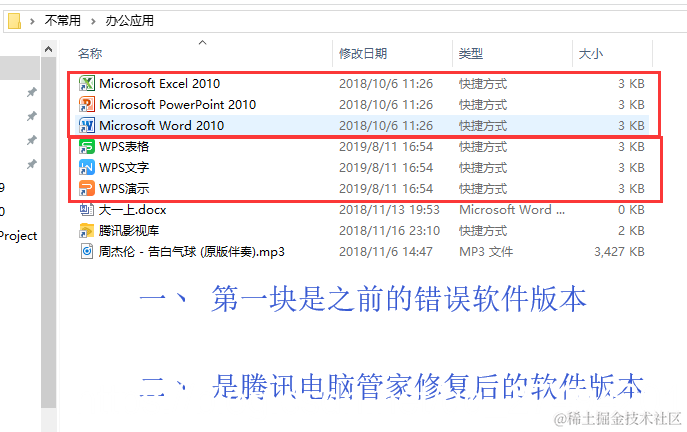Screen dimensions: 687x432
Task: Click the Project item in navigation pane
Action: [18, 236]
